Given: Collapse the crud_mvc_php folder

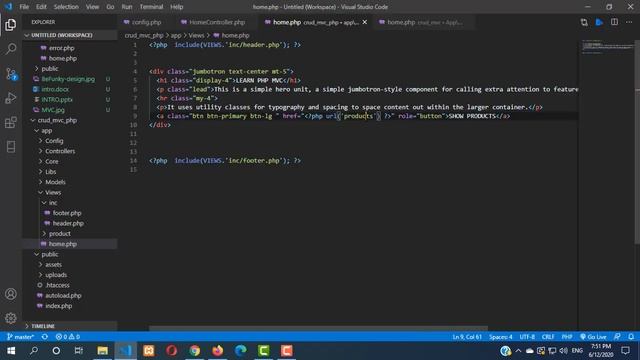Looking at the screenshot, I should pos(57,120).
